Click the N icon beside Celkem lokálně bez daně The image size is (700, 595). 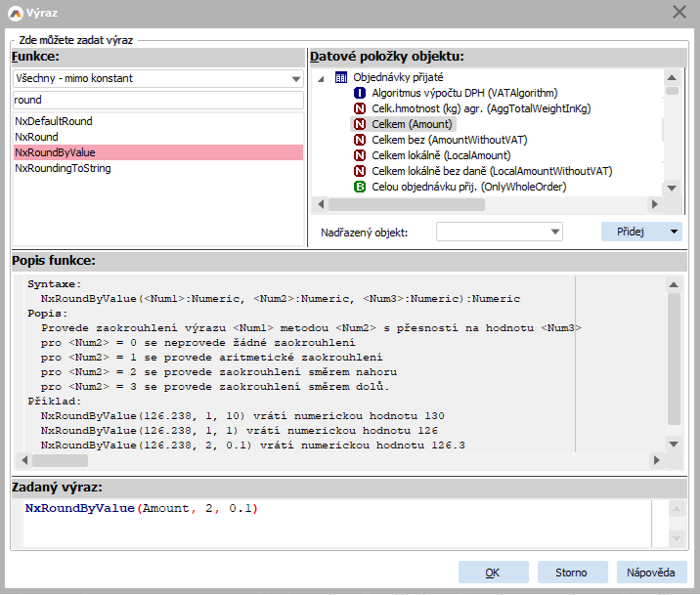pyautogui.click(x=360, y=171)
